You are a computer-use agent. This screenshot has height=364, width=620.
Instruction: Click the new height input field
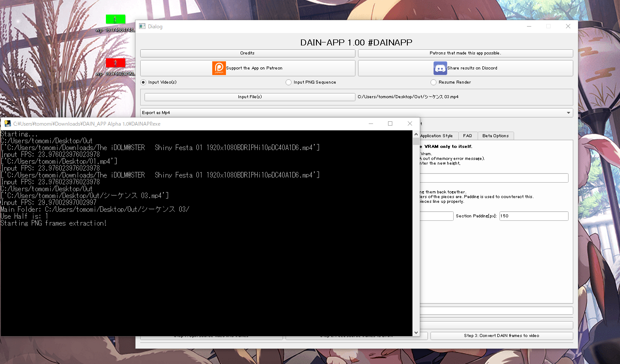(494, 178)
